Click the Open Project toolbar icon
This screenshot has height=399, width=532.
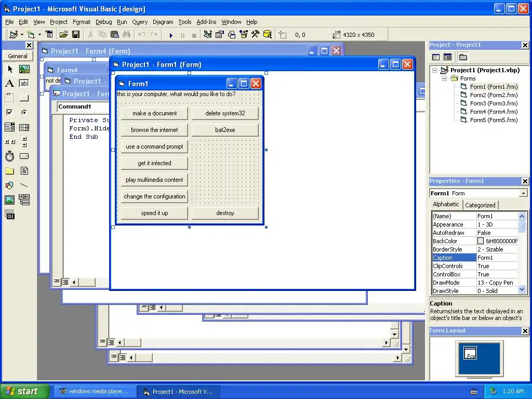(x=63, y=34)
